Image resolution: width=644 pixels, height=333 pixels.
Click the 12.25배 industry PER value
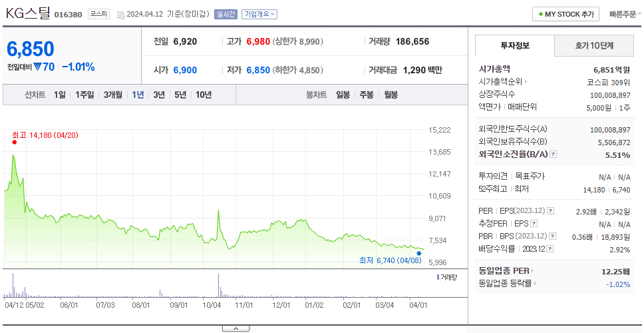(x=616, y=271)
